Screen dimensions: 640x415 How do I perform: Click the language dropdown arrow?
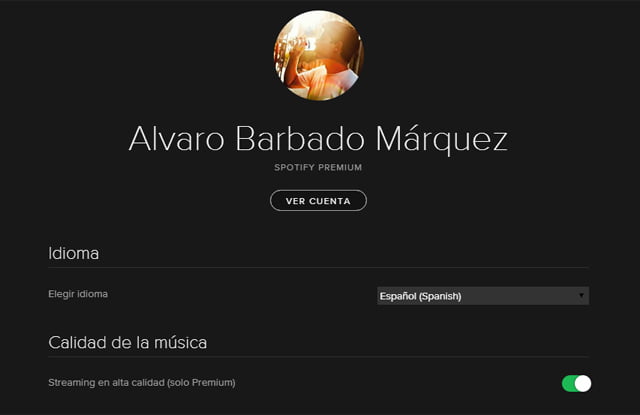581,295
